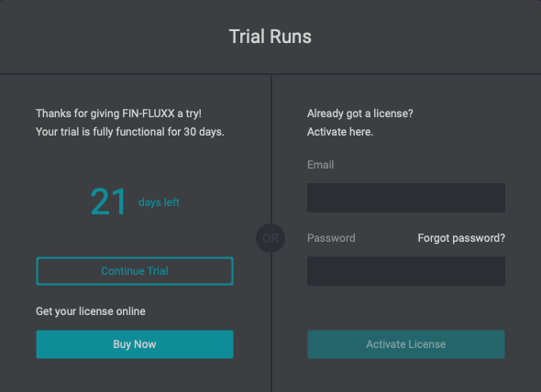Click the Activate License button

(406, 344)
